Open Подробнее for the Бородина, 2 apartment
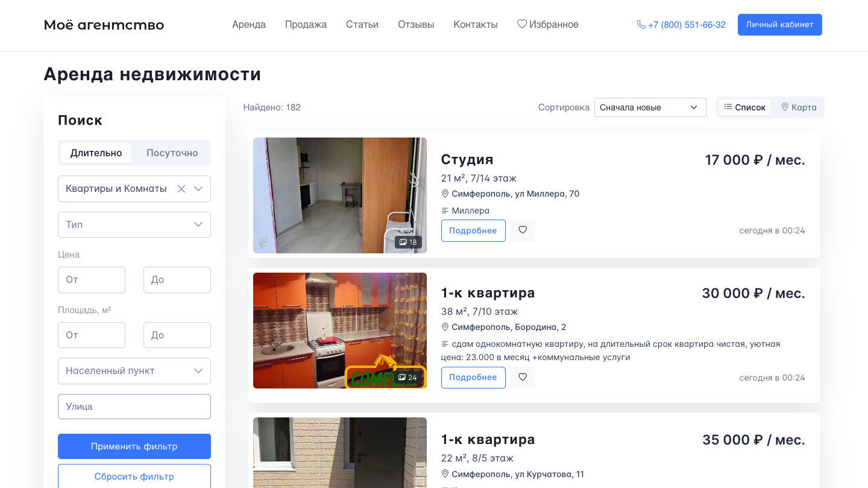This screenshot has height=488, width=868. point(473,378)
